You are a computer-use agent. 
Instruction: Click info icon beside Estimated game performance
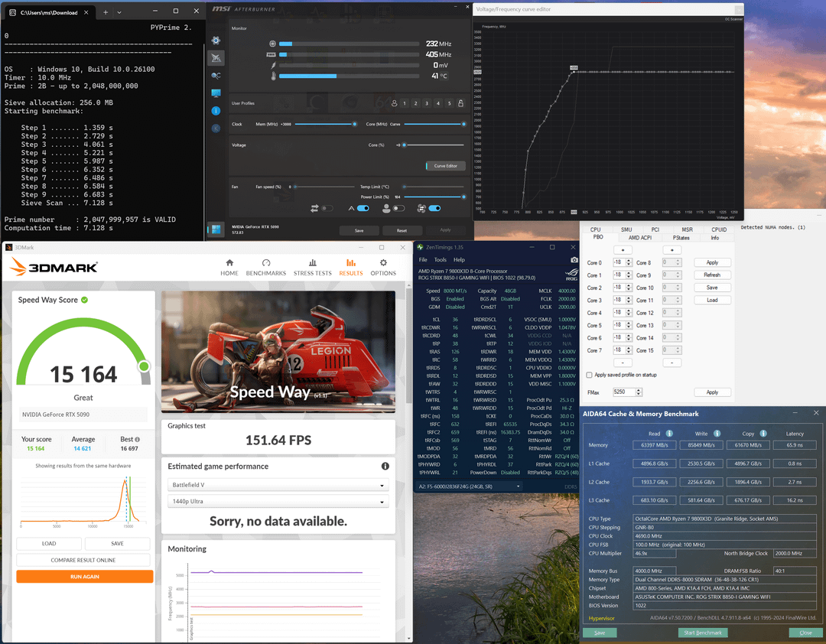pos(385,467)
